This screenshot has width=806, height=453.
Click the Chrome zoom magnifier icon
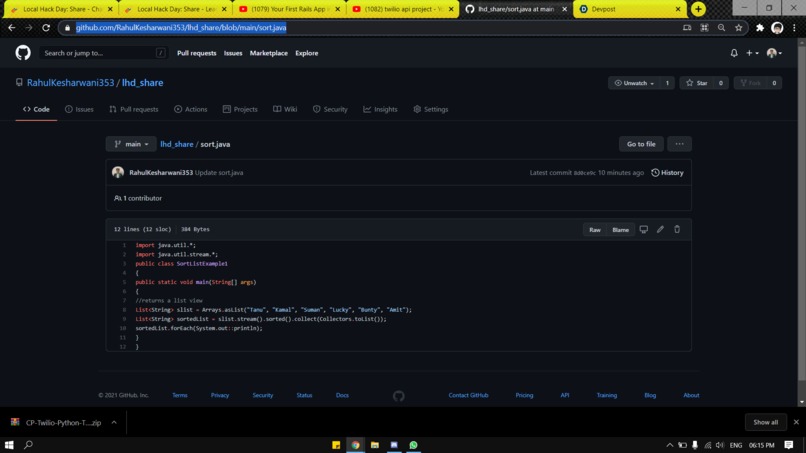721,28
